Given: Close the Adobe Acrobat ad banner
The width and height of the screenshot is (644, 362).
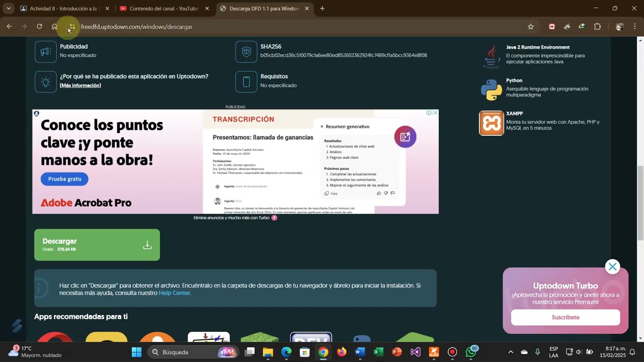Looking at the screenshot, I should coord(435,113).
